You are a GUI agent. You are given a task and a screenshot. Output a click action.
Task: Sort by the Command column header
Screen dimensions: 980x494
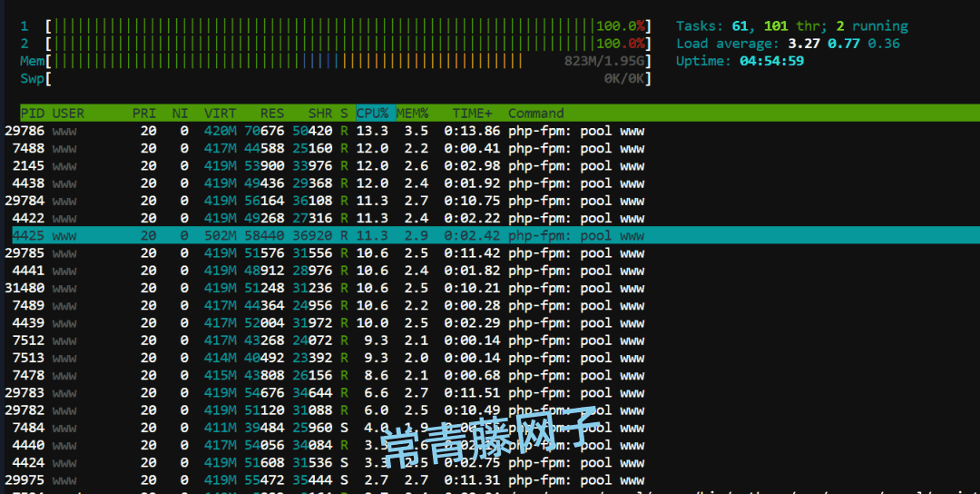pos(535,114)
